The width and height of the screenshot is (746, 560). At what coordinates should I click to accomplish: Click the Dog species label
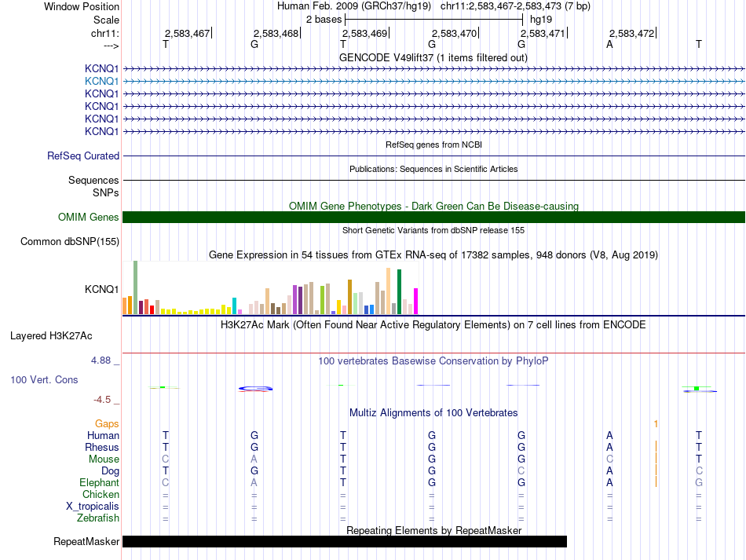(110, 471)
